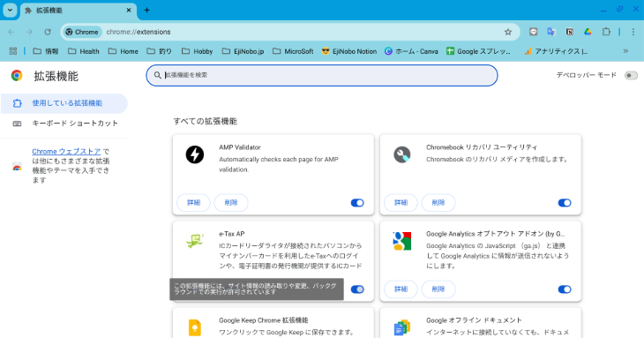Open the Chrome ウェブストア link
Image resolution: width=644 pixels, height=338 pixels.
(66, 152)
